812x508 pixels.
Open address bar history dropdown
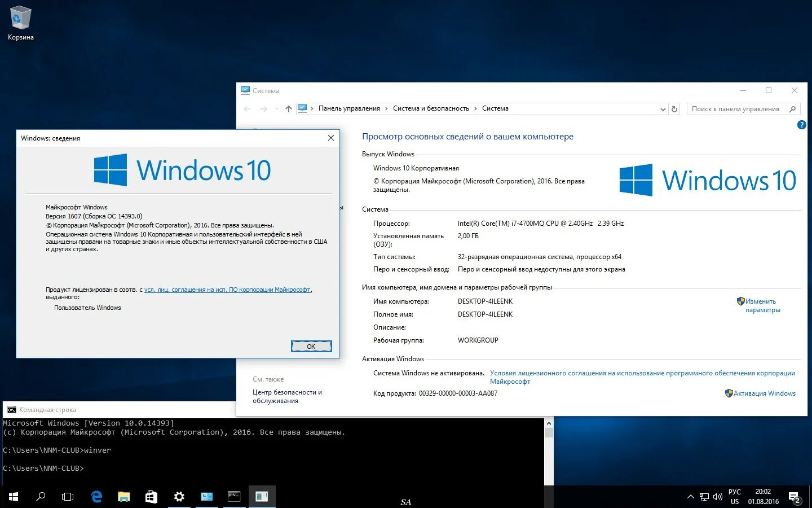tap(663, 110)
